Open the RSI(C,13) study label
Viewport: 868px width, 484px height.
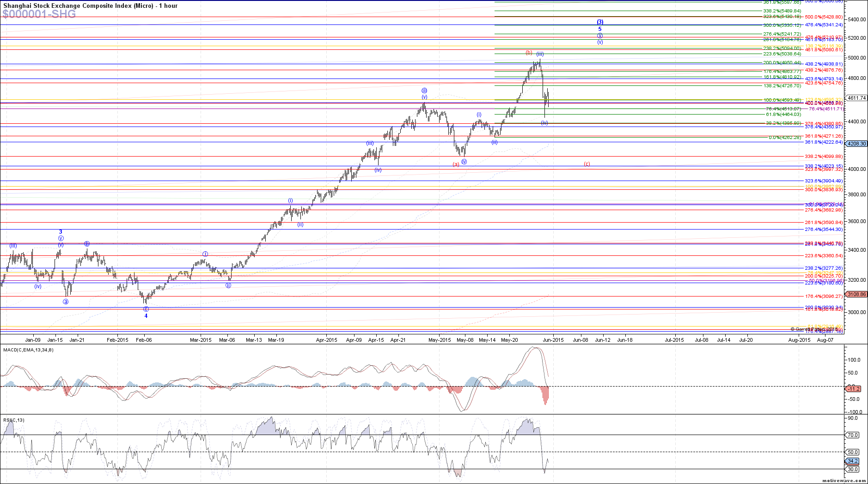point(14,420)
